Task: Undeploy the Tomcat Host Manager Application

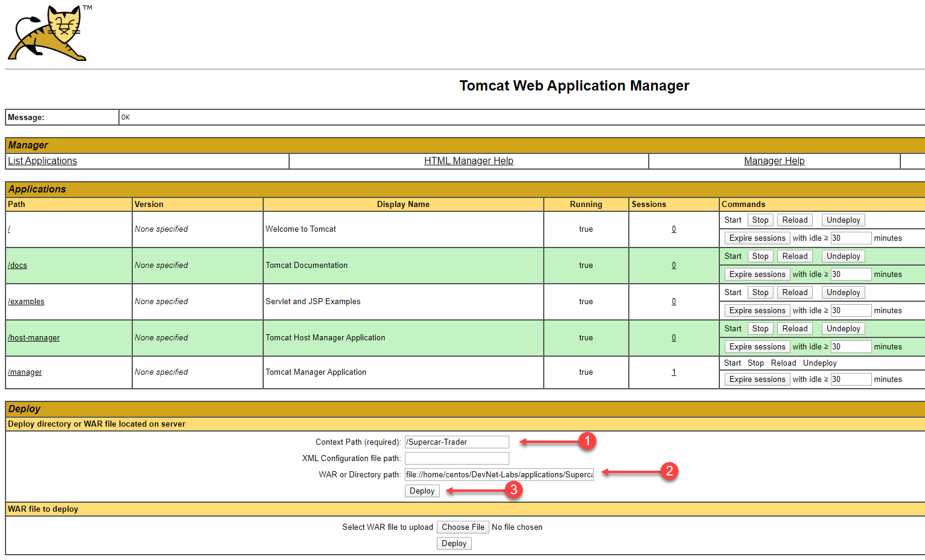Action: pos(843,329)
